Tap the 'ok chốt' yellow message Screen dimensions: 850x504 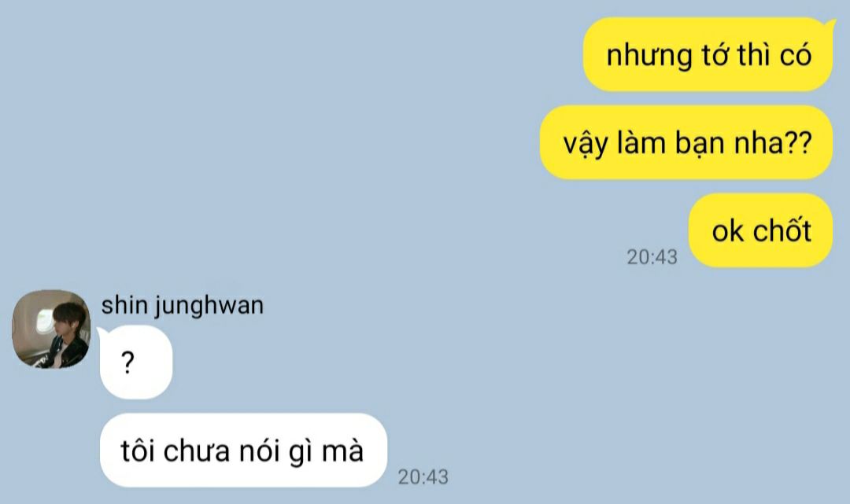tap(760, 230)
